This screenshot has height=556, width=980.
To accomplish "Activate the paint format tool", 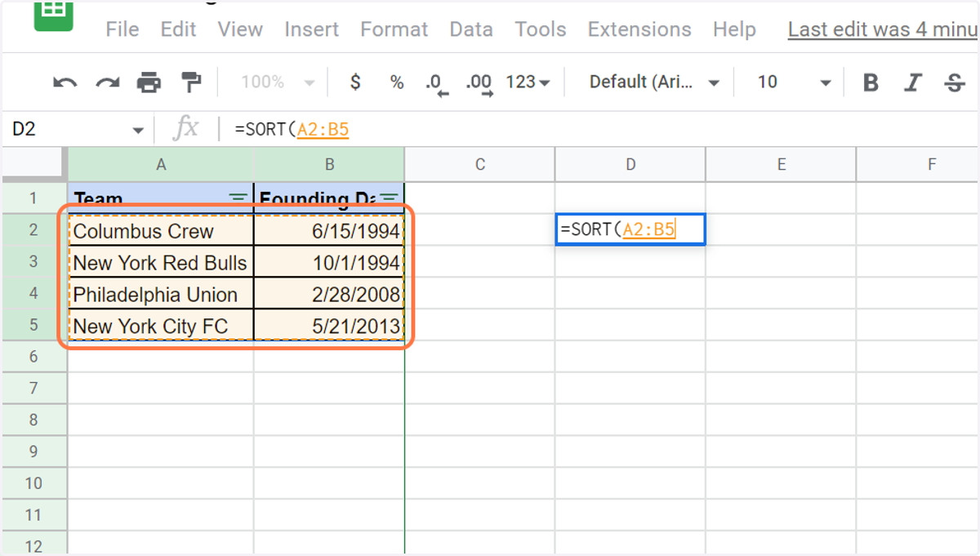I will click(x=191, y=82).
